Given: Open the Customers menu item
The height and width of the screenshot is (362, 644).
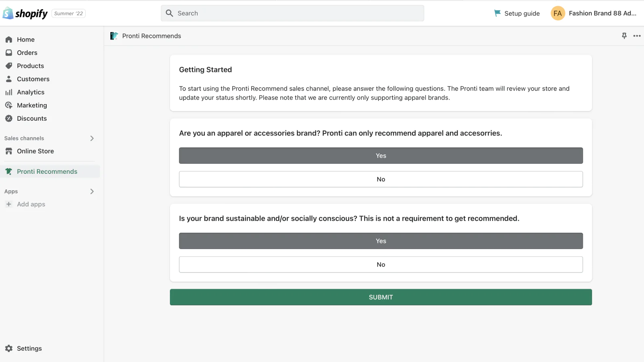Looking at the screenshot, I should [x=33, y=79].
